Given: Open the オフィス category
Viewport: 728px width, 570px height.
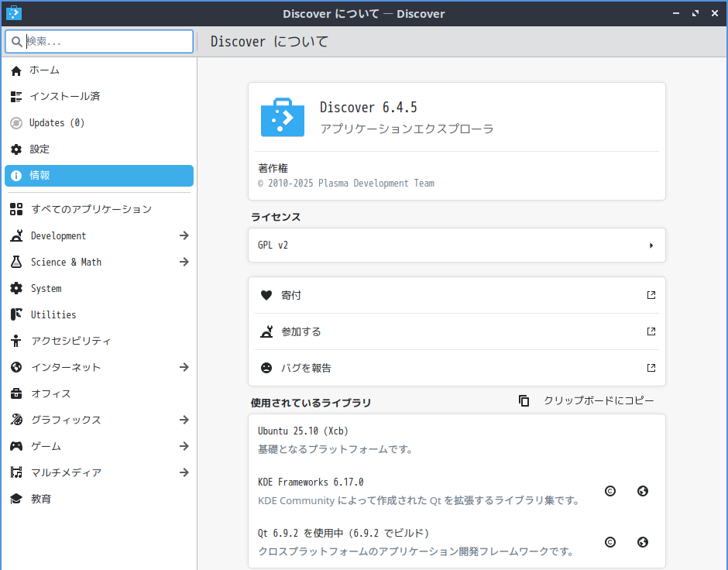Looking at the screenshot, I should pos(99,393).
